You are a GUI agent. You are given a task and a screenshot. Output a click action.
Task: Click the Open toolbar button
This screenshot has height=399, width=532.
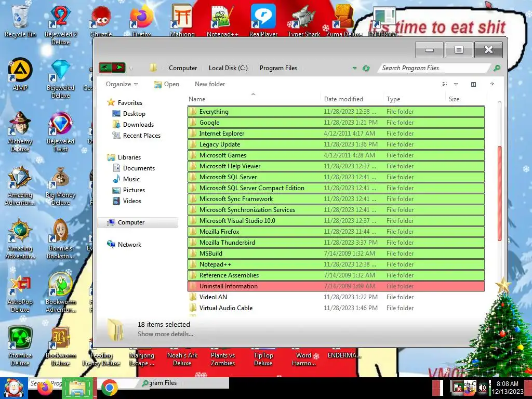166,84
